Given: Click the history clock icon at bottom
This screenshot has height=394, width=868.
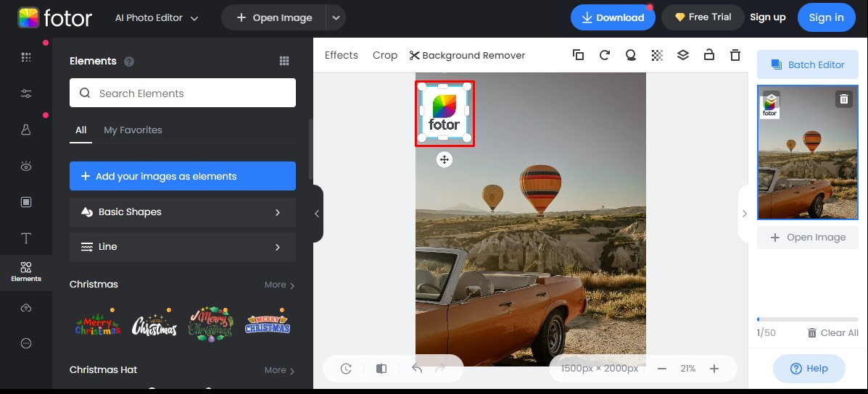Looking at the screenshot, I should [x=346, y=369].
